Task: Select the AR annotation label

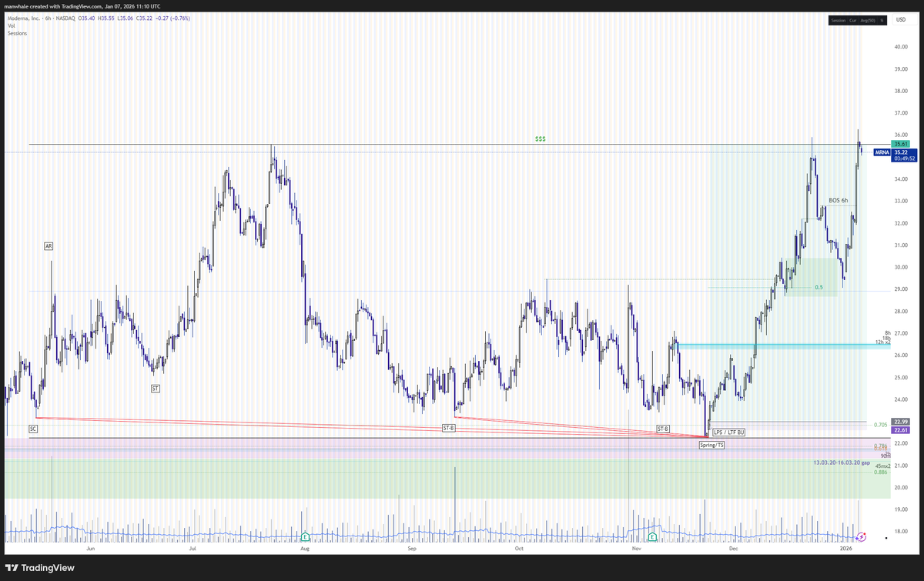Action: coord(49,246)
